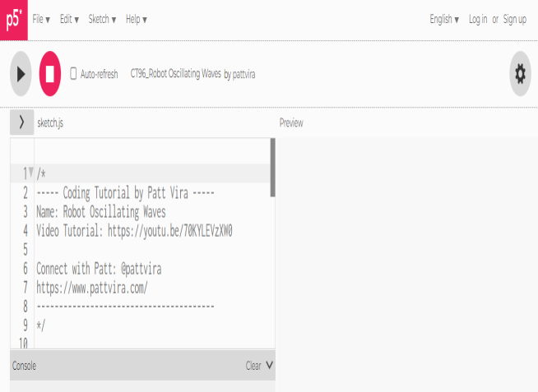The height and width of the screenshot is (392, 538).
Task: Start the sketch with the play button
Action: point(21,74)
